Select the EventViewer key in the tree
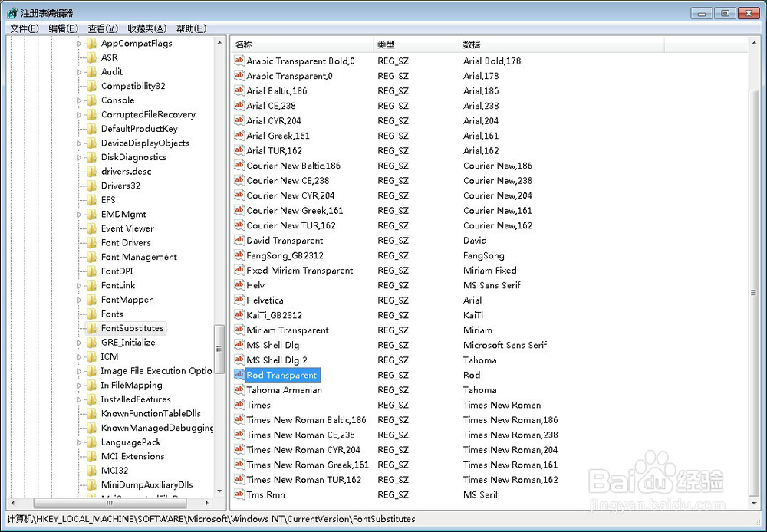 [125, 228]
